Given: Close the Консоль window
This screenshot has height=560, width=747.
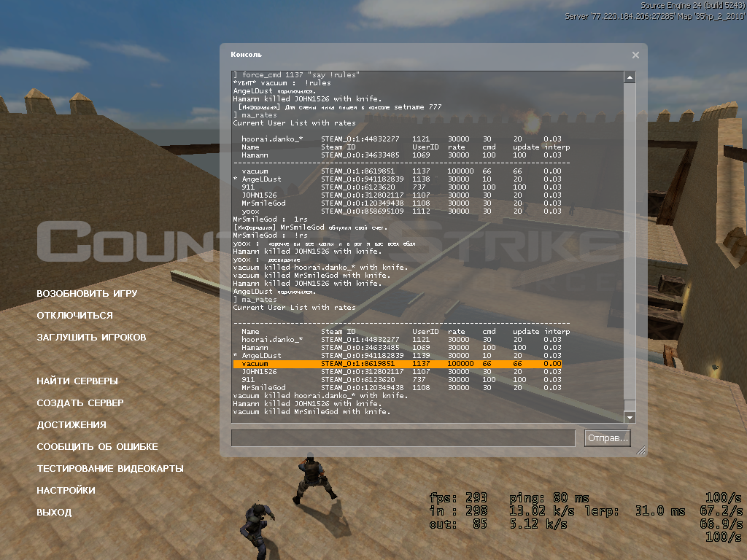Looking at the screenshot, I should point(635,55).
